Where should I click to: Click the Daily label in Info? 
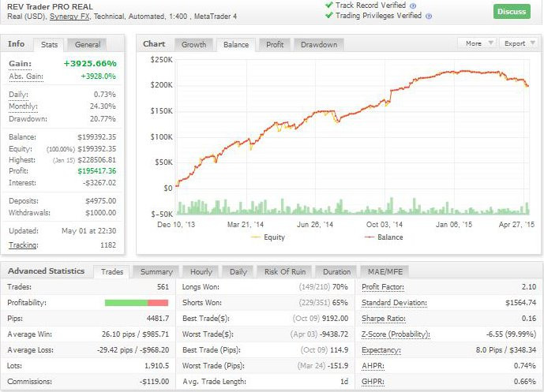tap(18, 95)
